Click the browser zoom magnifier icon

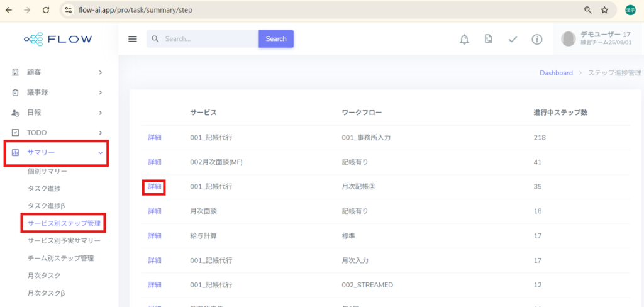tap(588, 10)
